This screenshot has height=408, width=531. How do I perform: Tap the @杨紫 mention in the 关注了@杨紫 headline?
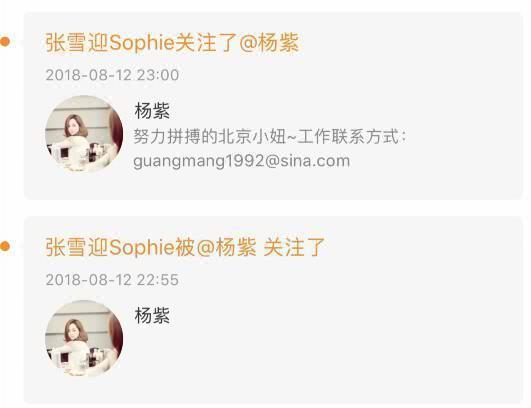tap(269, 43)
